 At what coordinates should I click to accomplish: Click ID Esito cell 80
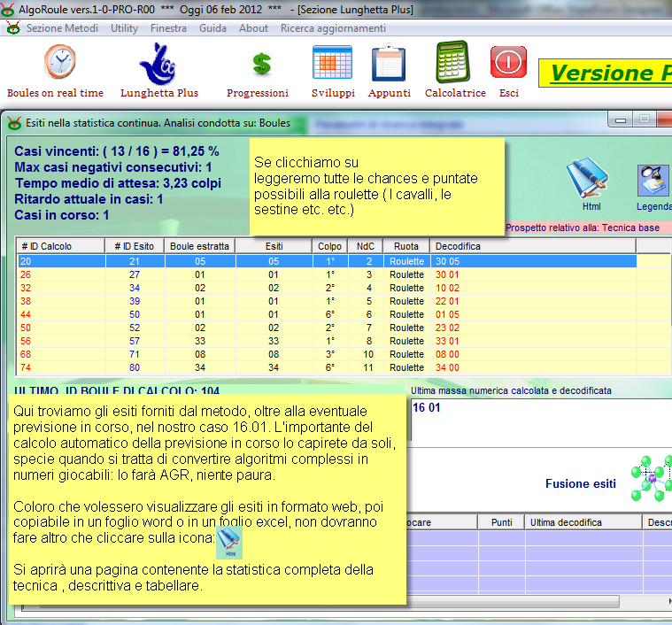pyautogui.click(x=135, y=367)
